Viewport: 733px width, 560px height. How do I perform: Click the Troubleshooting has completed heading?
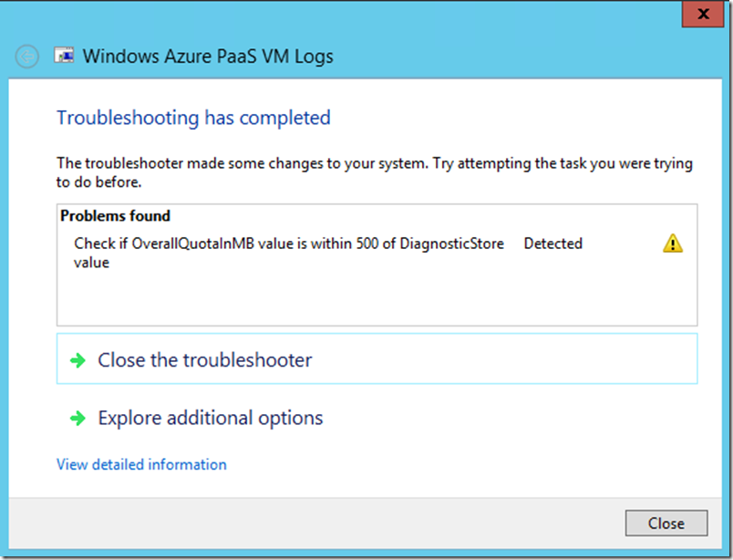pyautogui.click(x=193, y=118)
